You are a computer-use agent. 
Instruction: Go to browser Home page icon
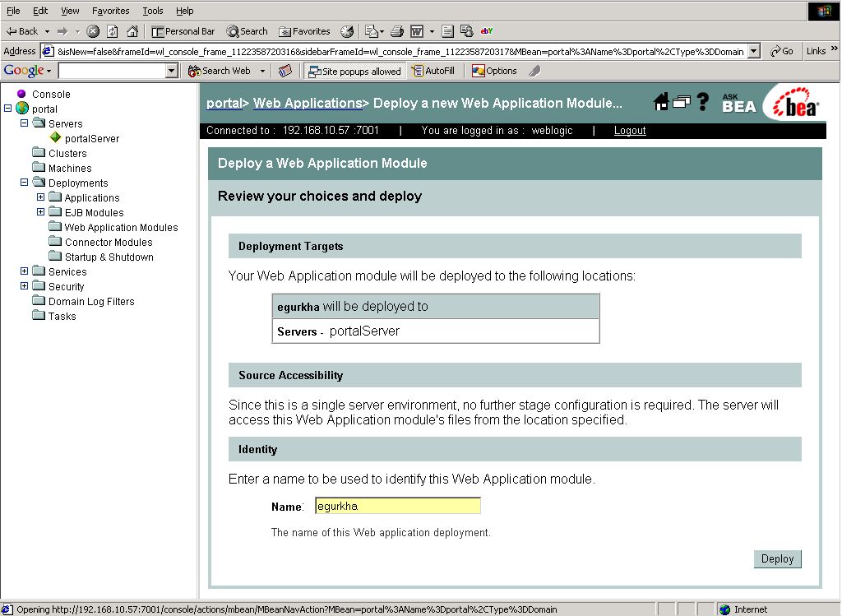click(x=132, y=31)
